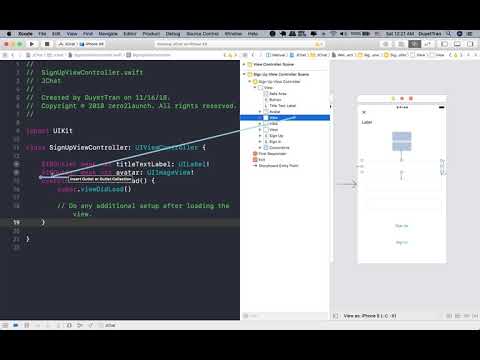Click the clock showing Sat 12:21 AM
Viewport: 480px width, 360px height.
(x=400, y=34)
